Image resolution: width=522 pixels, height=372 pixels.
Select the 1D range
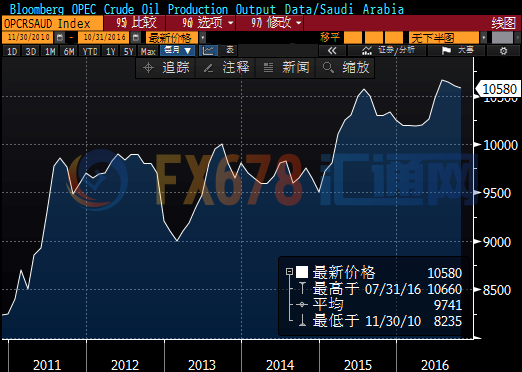click(x=12, y=51)
